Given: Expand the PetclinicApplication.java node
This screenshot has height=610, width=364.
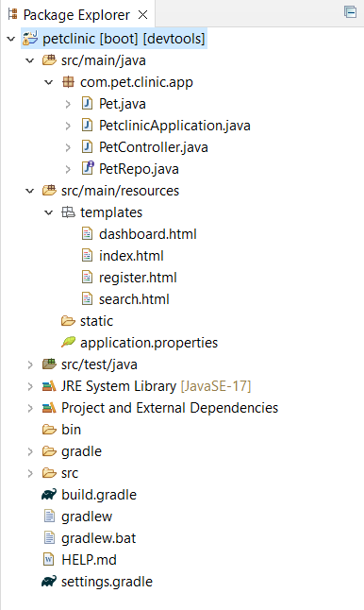Looking at the screenshot, I should (68, 126).
